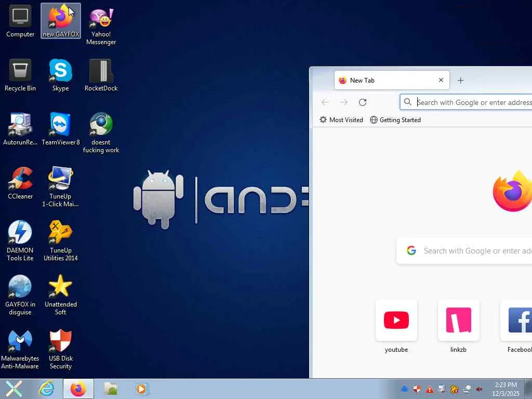The height and width of the screenshot is (399, 532).
Task: Select the Recycle Bin desktop icon
Action: (20, 75)
